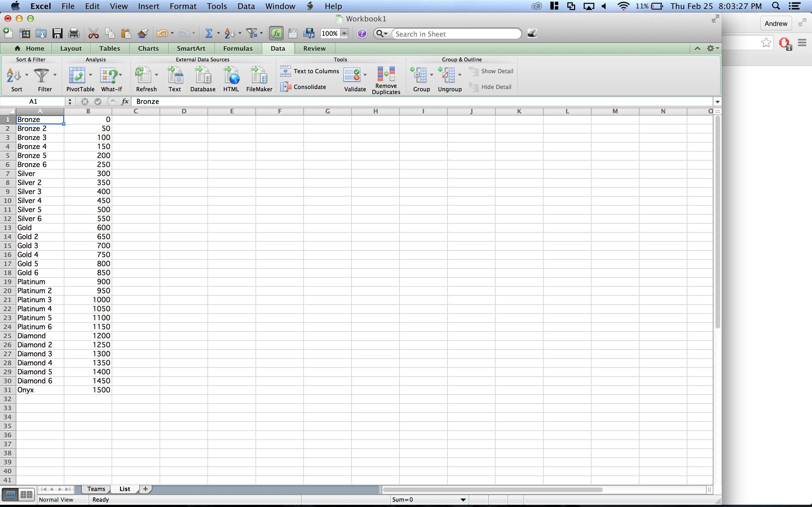Click the Format painter brush icon

click(143, 34)
